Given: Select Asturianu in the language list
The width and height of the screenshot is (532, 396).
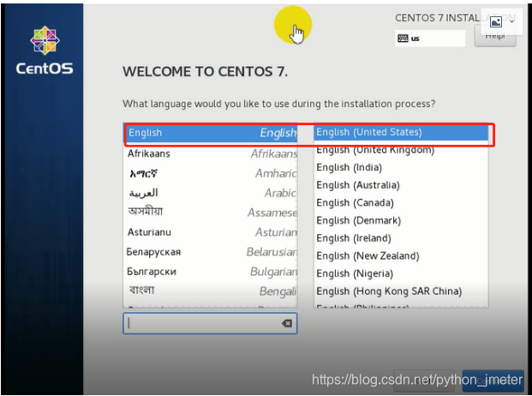Looking at the screenshot, I should 211,232.
